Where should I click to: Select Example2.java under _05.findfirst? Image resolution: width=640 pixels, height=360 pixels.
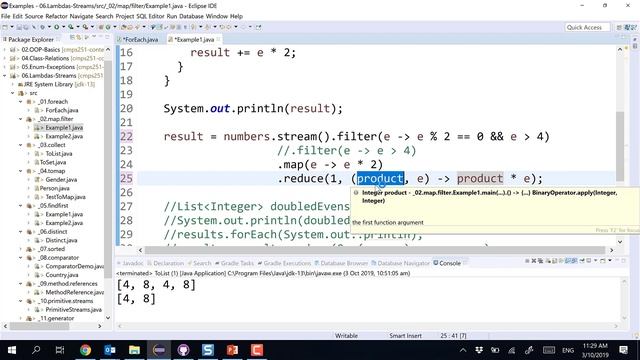64,223
